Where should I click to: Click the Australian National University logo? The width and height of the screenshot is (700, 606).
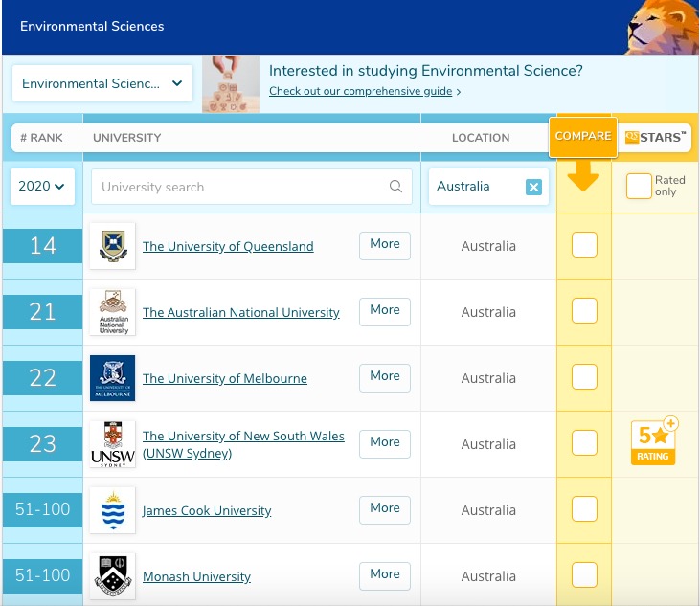click(112, 312)
